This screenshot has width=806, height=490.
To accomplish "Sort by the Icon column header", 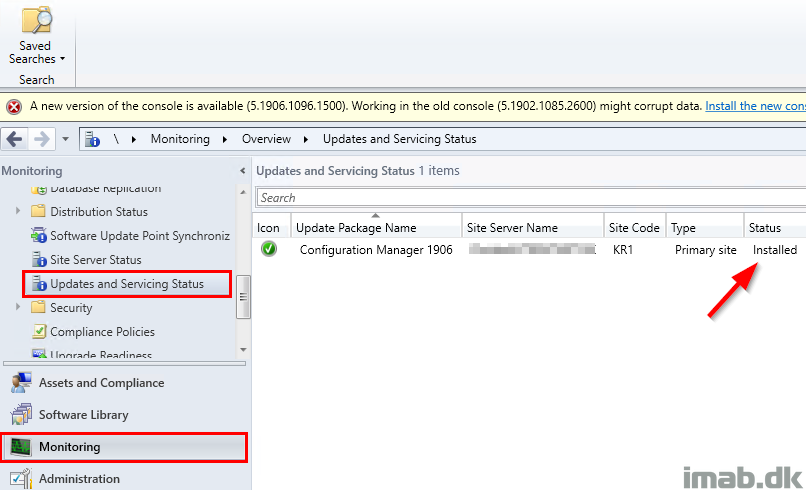I will [x=272, y=228].
